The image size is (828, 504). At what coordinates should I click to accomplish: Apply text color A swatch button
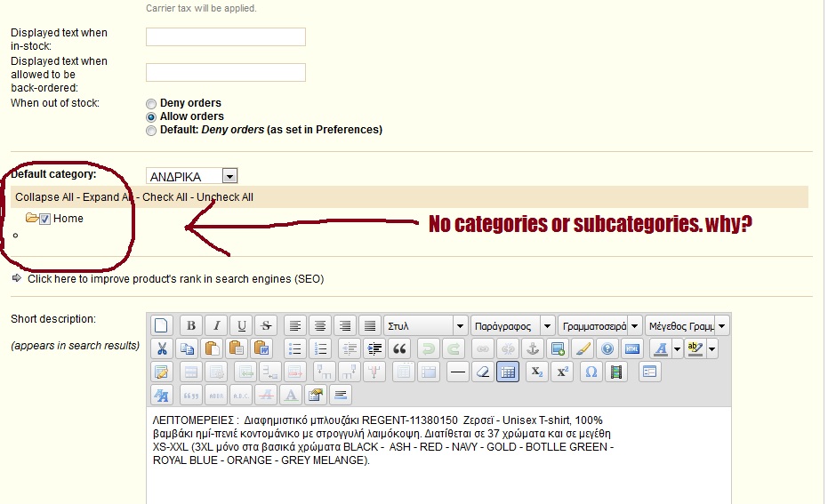[x=661, y=348]
